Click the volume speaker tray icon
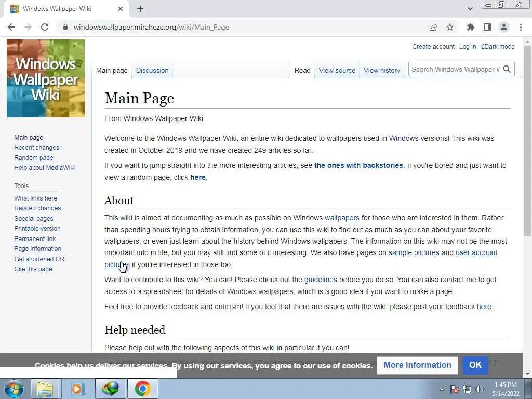Viewport: 532px width, 399px height. click(x=480, y=389)
